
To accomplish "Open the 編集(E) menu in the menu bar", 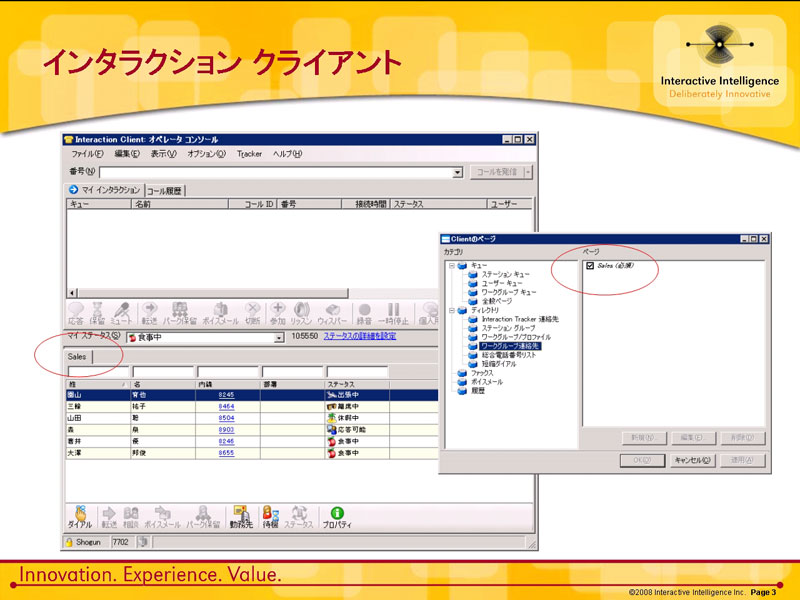I will [127, 154].
